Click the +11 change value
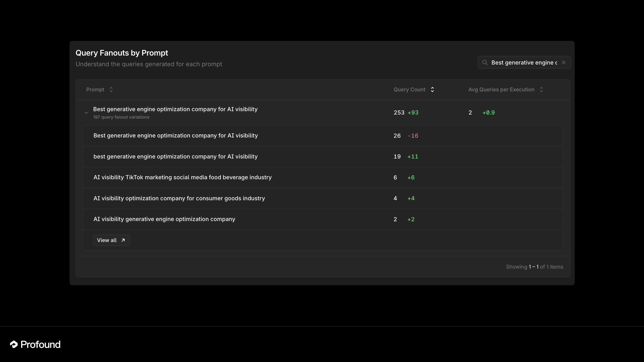This screenshot has width=644, height=362. pos(413,157)
